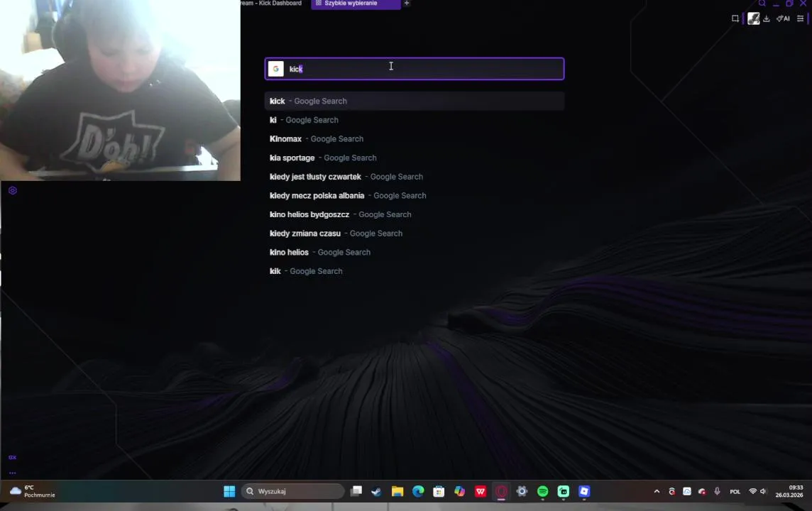Viewport: 812px width, 511px height.
Task: Select the 'Kinomax' search suggestion
Action: (415, 139)
